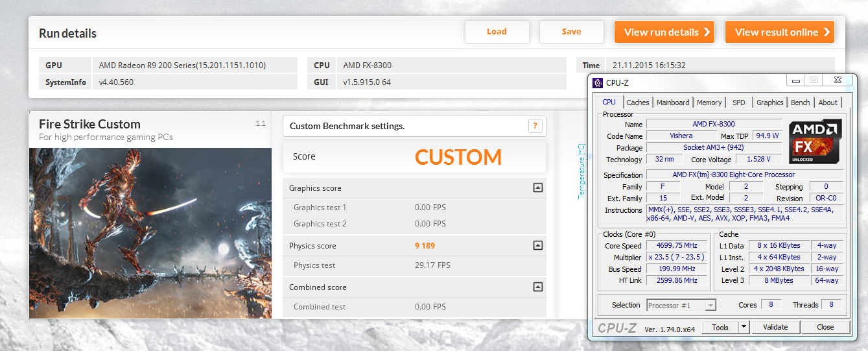Image resolution: width=868 pixels, height=351 pixels.
Task: Click the CPU-Z title bar app icon
Action: 598,82
